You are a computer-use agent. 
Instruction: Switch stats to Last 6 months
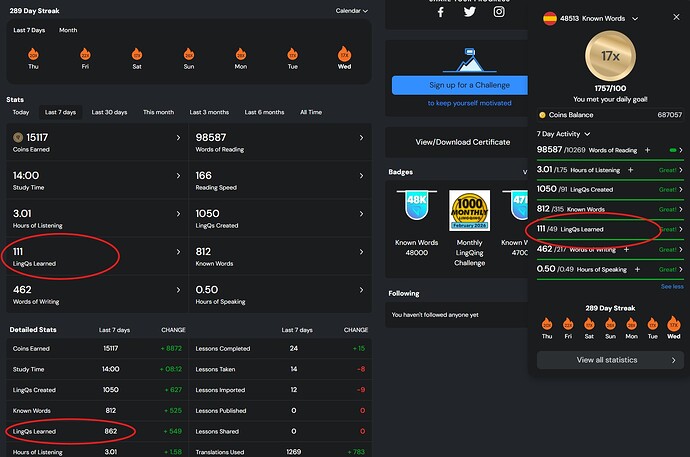[x=264, y=112]
